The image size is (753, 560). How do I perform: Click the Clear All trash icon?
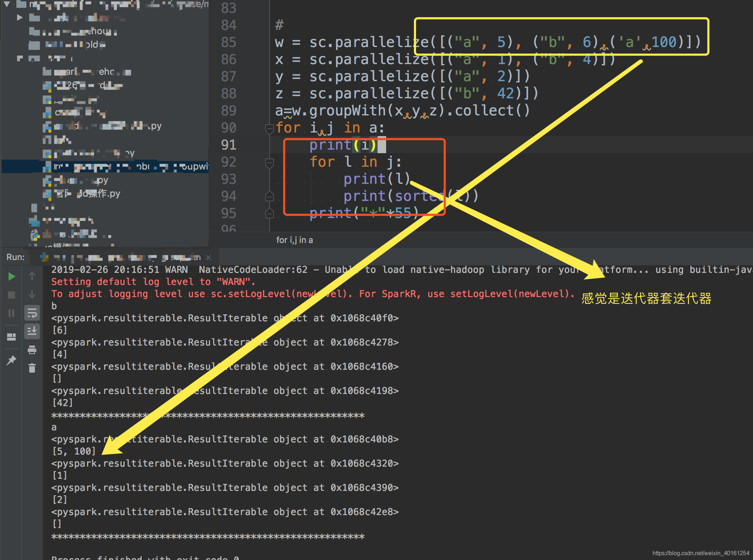pyautogui.click(x=32, y=368)
